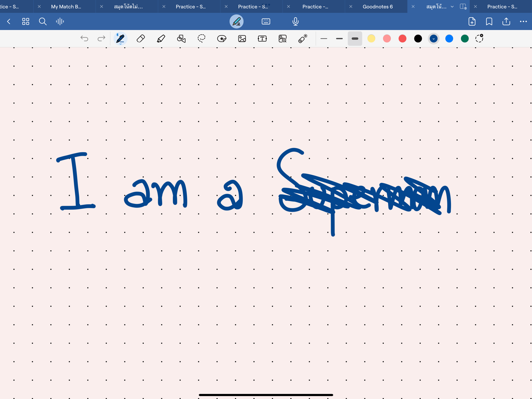Open the Stickers elements tool

pos(222,39)
